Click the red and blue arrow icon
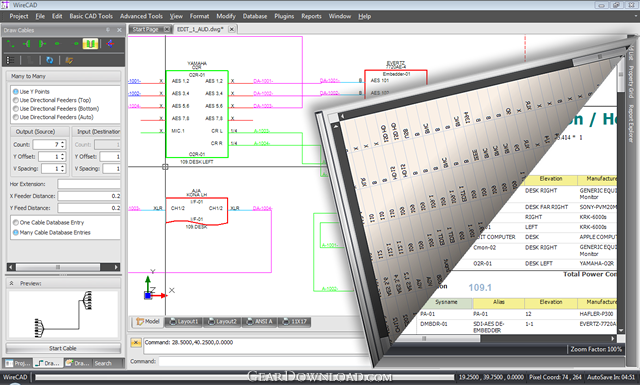Screen dimensions: 640x385 point(110,44)
